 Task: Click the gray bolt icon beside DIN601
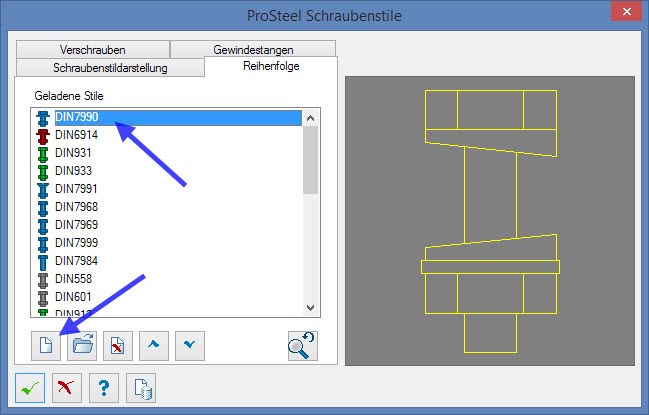coord(43,298)
